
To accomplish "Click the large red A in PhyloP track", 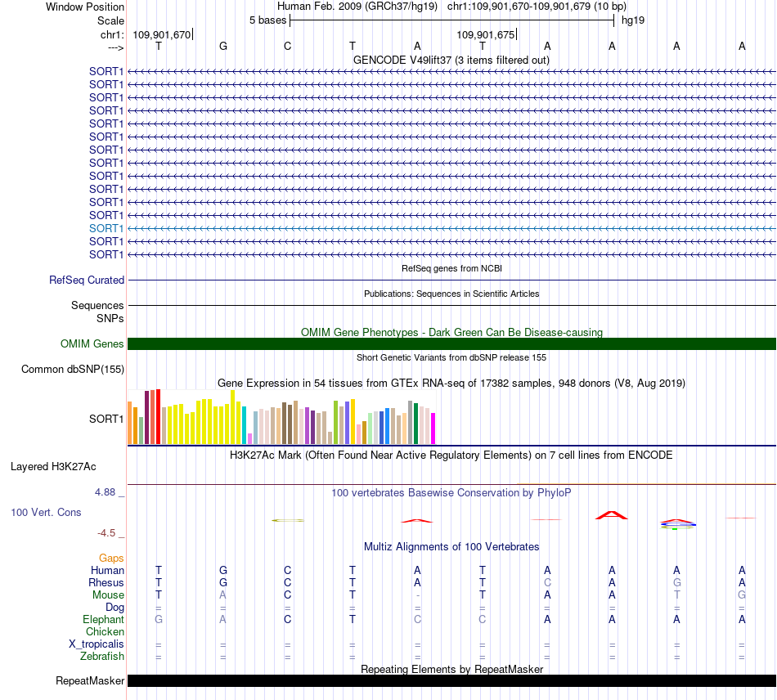I will tap(612, 515).
